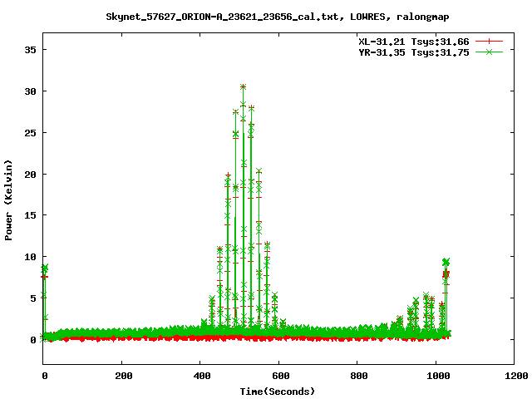The width and height of the screenshot is (532, 399).
Task: Click the plot title Skynet_57627_ORION-A text
Action: (277, 17)
